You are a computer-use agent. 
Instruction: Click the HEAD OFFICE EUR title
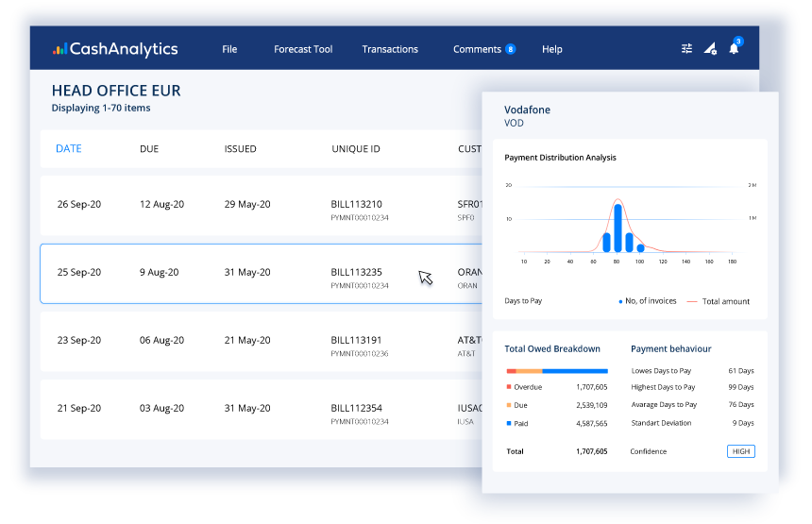click(116, 91)
